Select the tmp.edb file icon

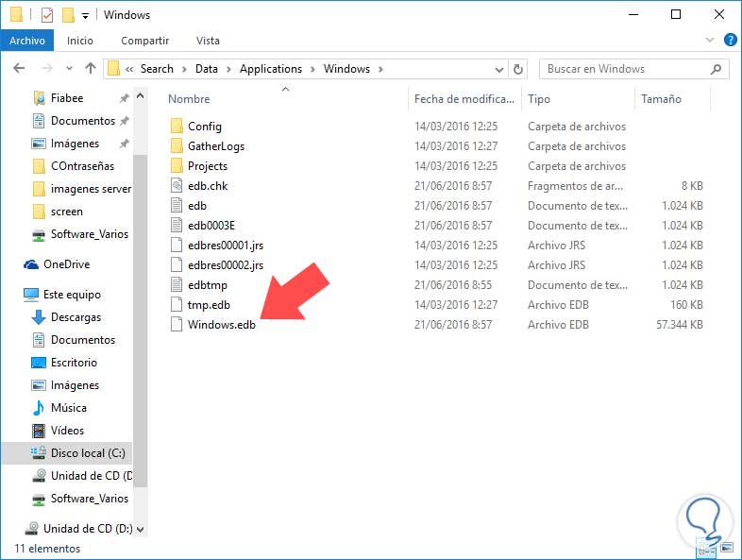[176, 305]
